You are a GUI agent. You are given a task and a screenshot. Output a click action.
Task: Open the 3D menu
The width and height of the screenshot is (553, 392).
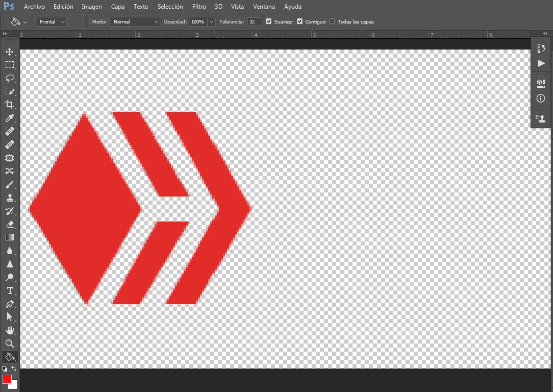(218, 6)
